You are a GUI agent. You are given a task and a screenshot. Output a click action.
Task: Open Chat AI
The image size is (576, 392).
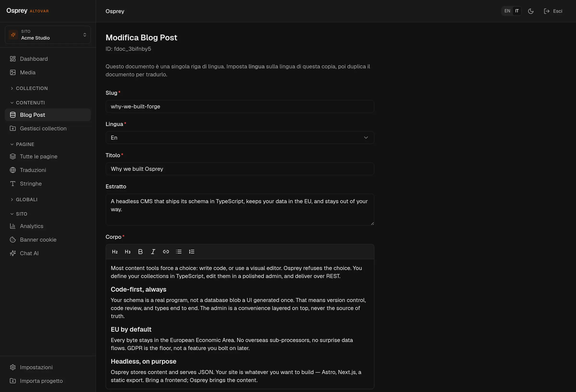(x=48, y=253)
